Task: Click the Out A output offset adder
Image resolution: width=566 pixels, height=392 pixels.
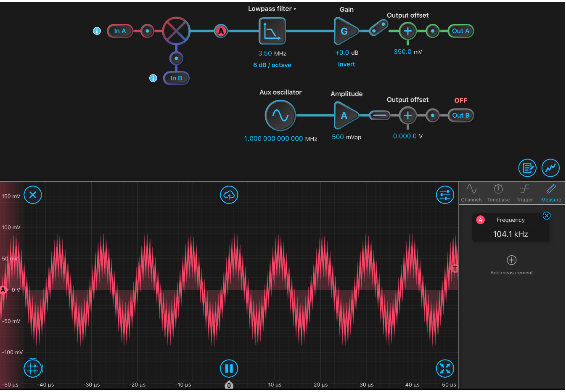Action: [x=407, y=31]
